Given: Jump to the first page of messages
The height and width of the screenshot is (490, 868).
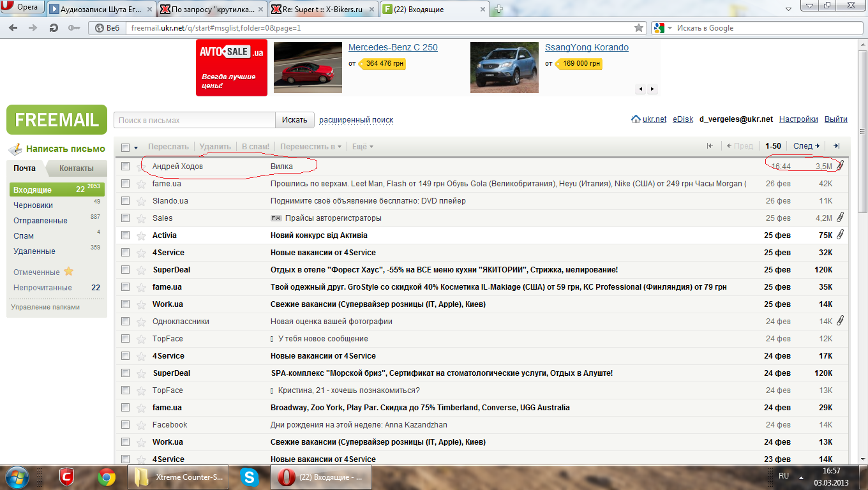Looking at the screenshot, I should point(710,146).
